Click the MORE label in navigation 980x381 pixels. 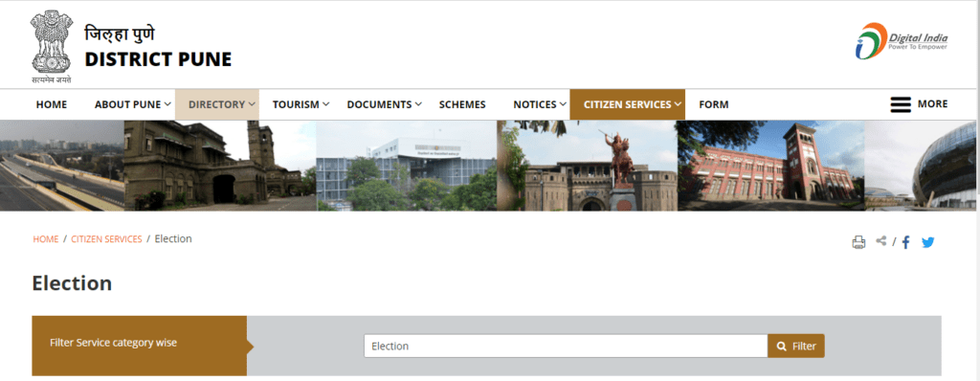click(932, 103)
